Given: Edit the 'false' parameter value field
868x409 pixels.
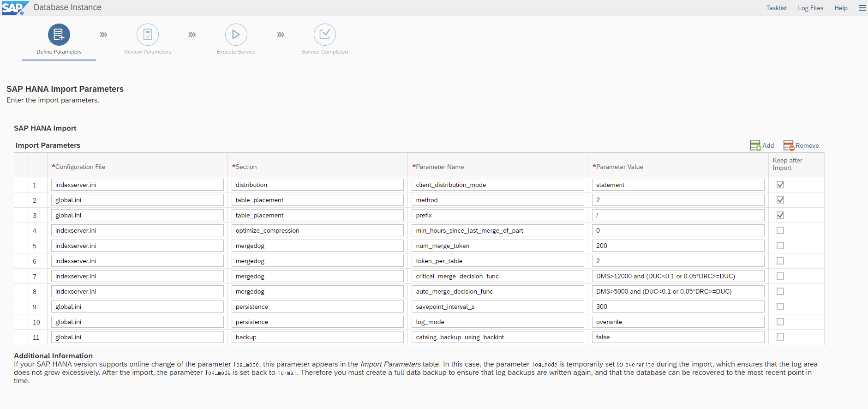Looking at the screenshot, I should (678, 337).
